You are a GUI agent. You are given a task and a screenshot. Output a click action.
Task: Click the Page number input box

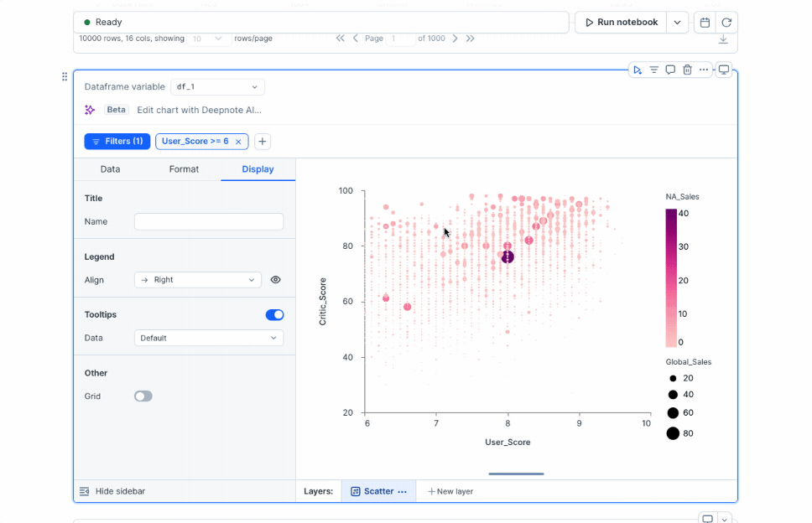click(x=400, y=39)
